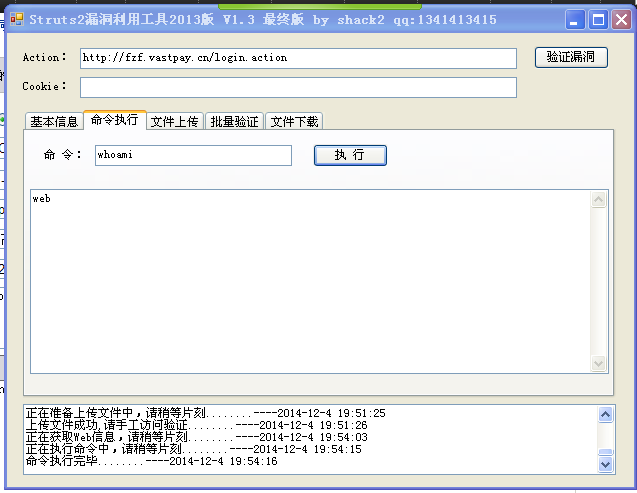
Task: Click the 'Cookie:' label
Action: (x=44, y=86)
